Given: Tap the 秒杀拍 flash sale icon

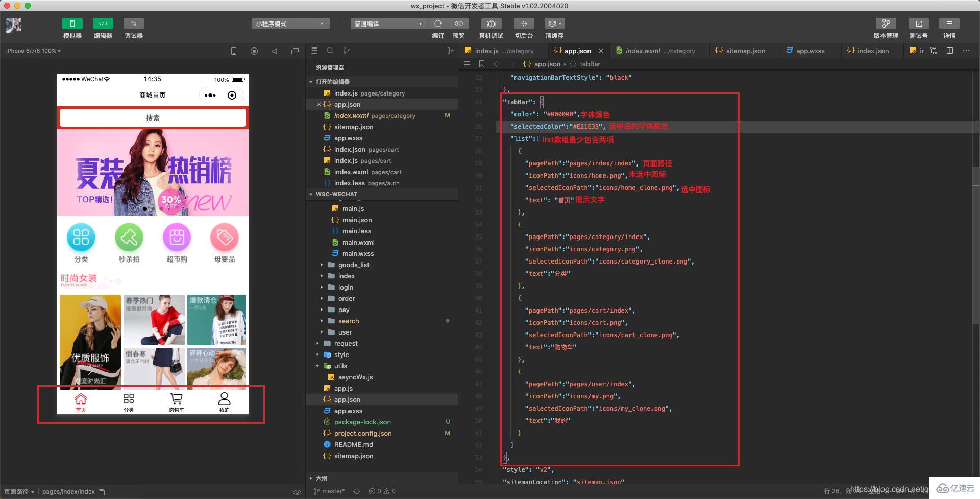Looking at the screenshot, I should tap(129, 237).
